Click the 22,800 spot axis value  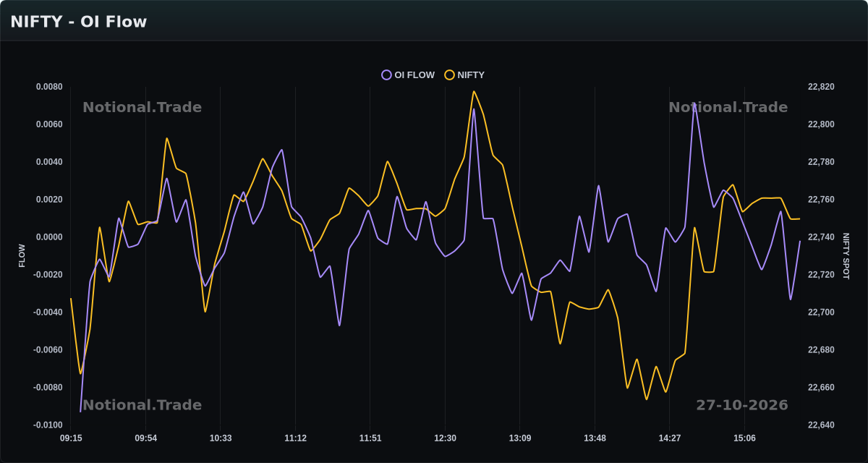click(x=821, y=124)
